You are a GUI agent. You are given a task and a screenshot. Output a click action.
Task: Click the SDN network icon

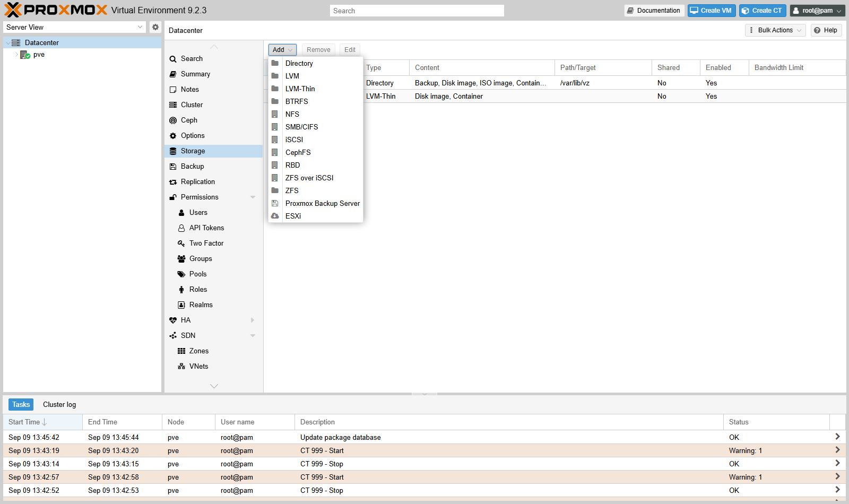173,336
